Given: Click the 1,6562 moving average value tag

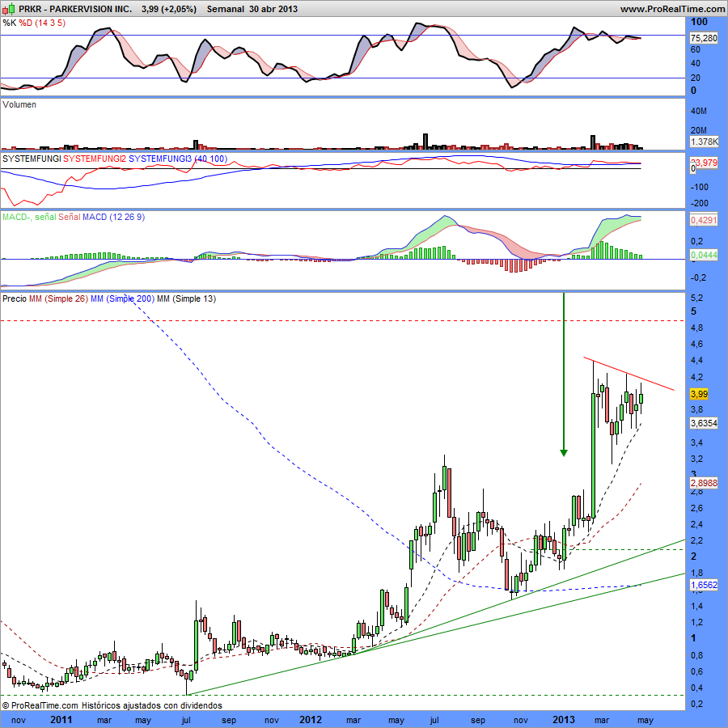Looking at the screenshot, I should (704, 585).
